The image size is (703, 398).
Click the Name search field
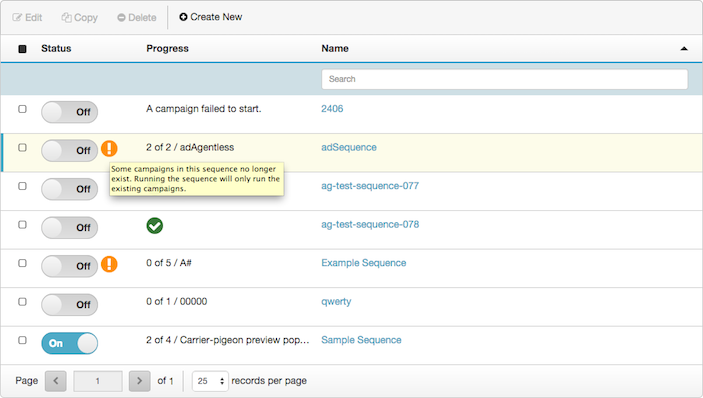tap(504, 79)
